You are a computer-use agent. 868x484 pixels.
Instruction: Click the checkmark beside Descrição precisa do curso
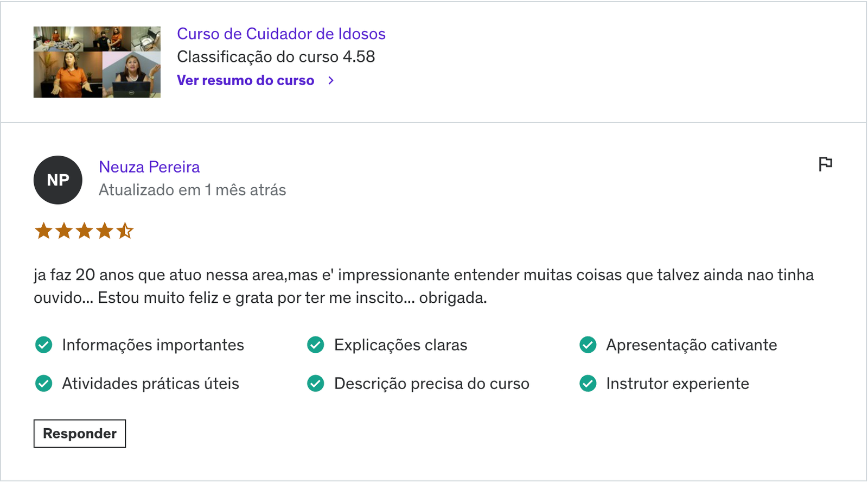point(316,383)
